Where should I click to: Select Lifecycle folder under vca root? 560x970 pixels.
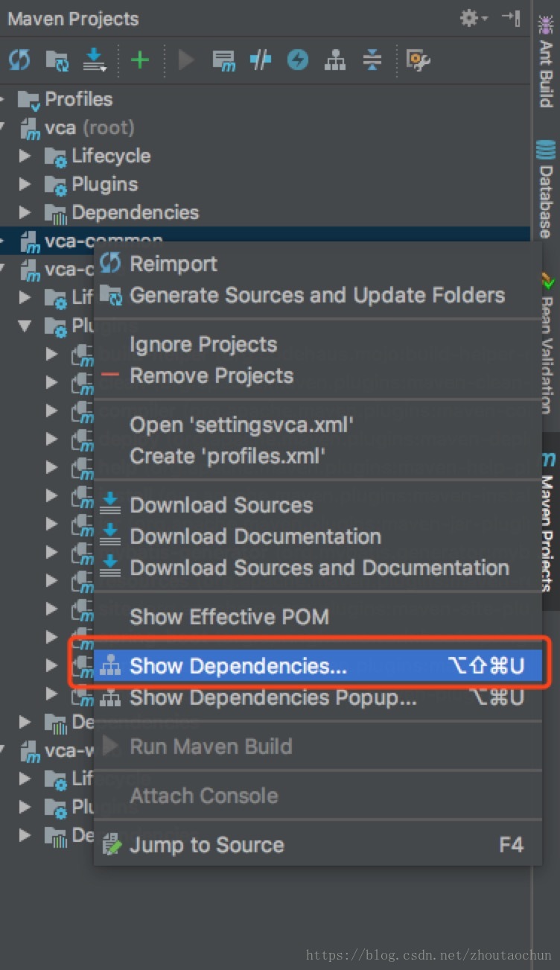pos(98,156)
